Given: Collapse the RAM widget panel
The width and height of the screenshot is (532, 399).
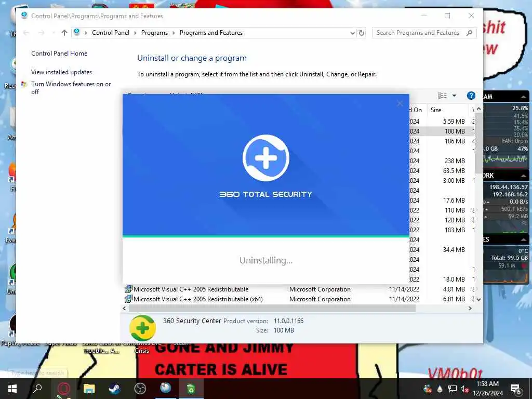Looking at the screenshot, I should (x=524, y=97).
